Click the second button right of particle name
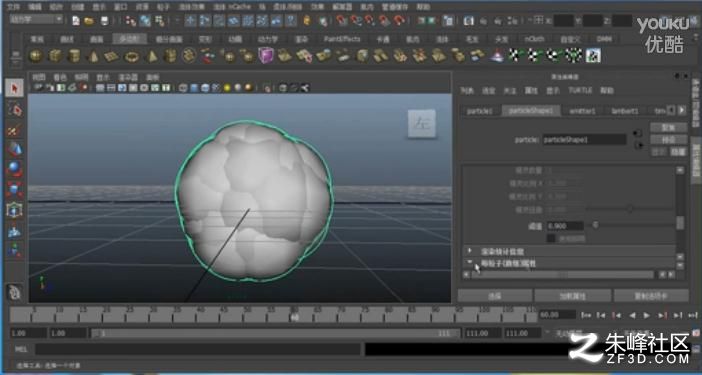Viewport: 702px width, 375px height. coord(668,140)
